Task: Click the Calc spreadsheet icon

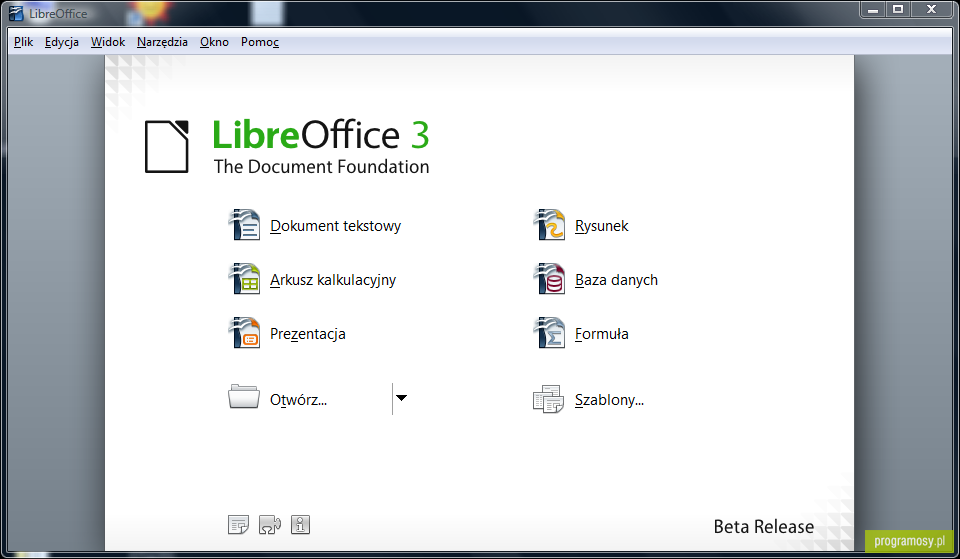Action: (245, 279)
